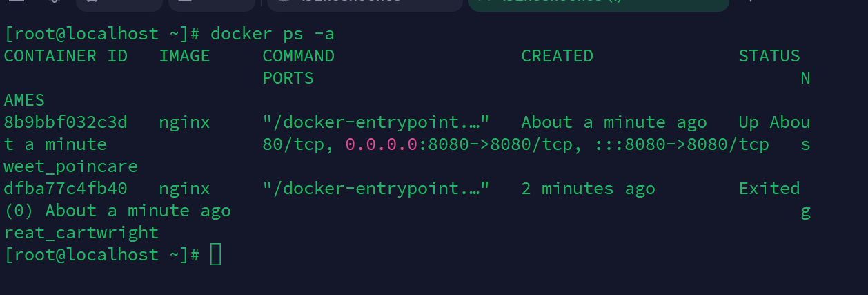Click the container name weet_poincare text
This screenshot has height=295, width=868.
(x=71, y=166)
